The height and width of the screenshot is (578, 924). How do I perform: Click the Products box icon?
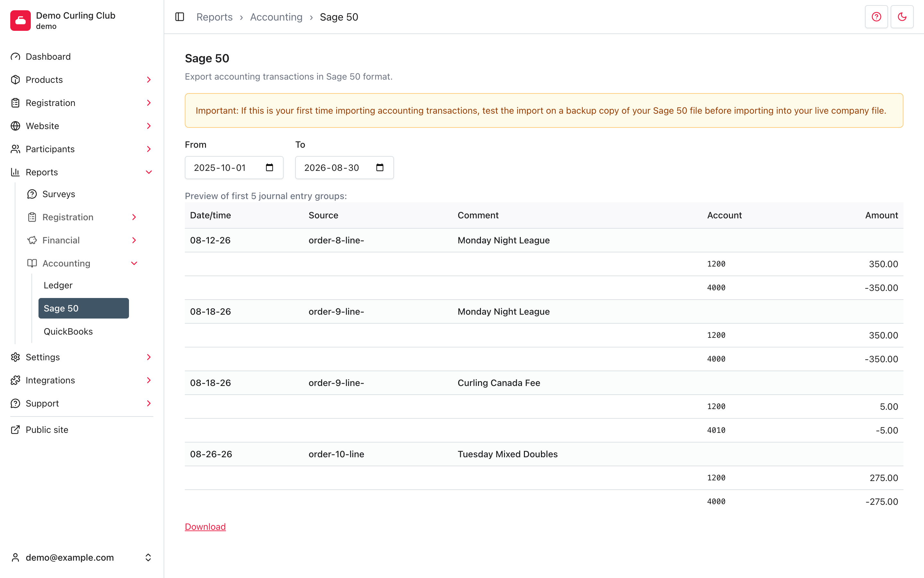(x=15, y=80)
